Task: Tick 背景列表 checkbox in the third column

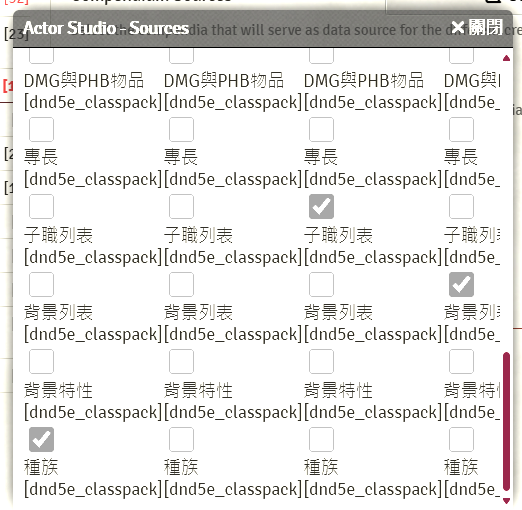Action: [321, 284]
